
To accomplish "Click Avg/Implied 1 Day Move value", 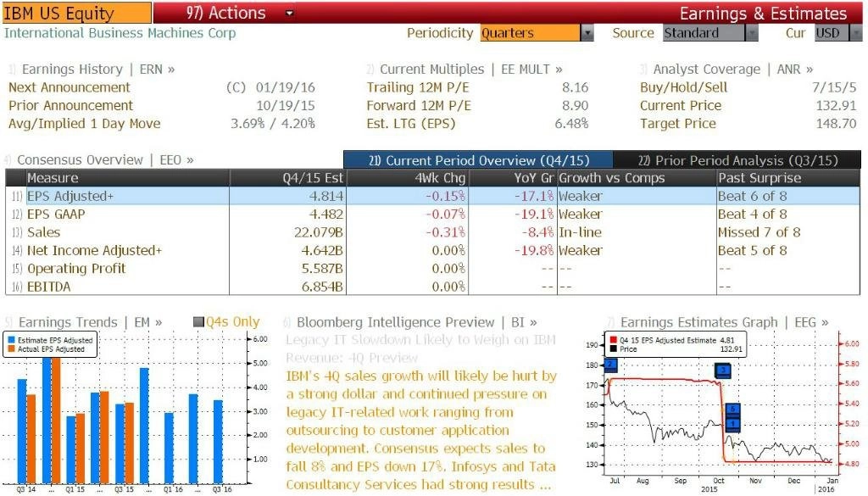I will coord(273,124).
